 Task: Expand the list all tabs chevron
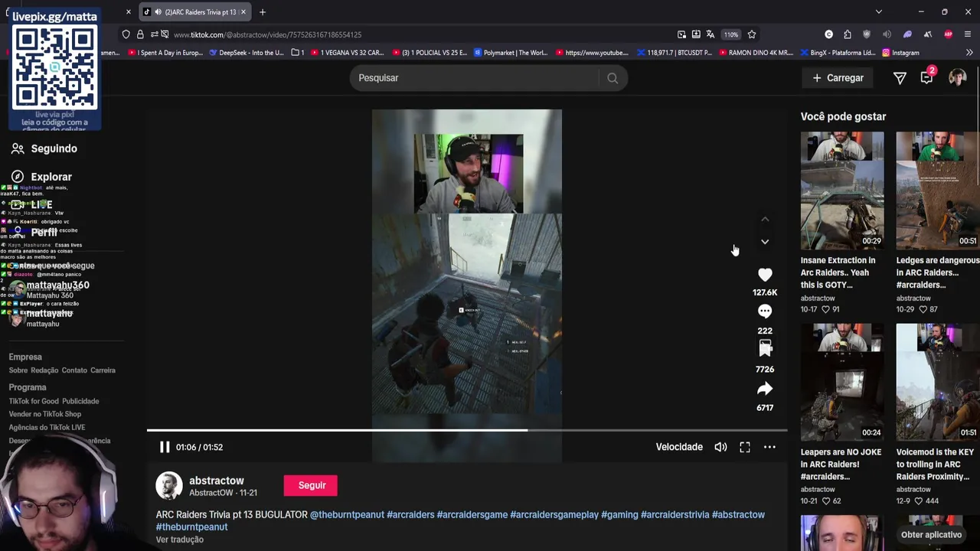click(879, 12)
